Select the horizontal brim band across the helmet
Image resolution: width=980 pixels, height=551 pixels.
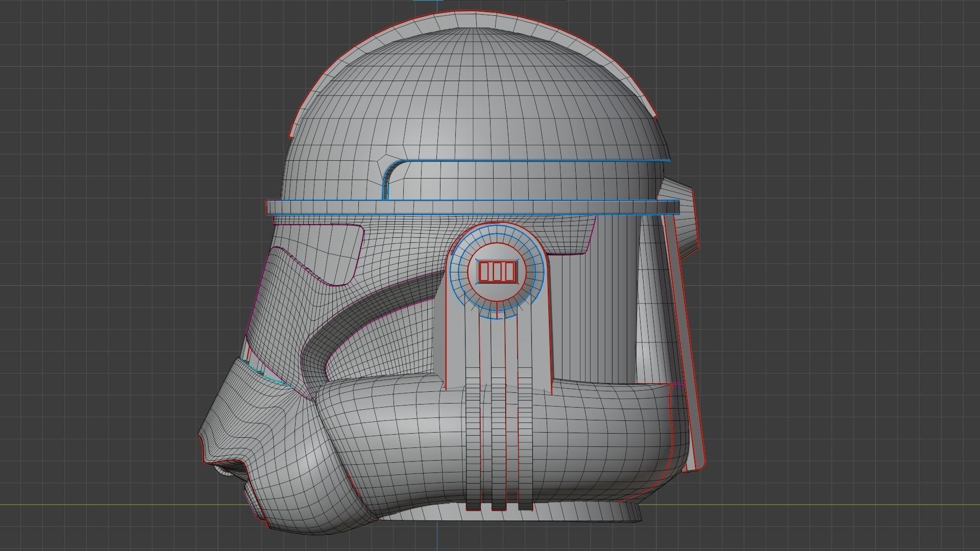(x=473, y=207)
